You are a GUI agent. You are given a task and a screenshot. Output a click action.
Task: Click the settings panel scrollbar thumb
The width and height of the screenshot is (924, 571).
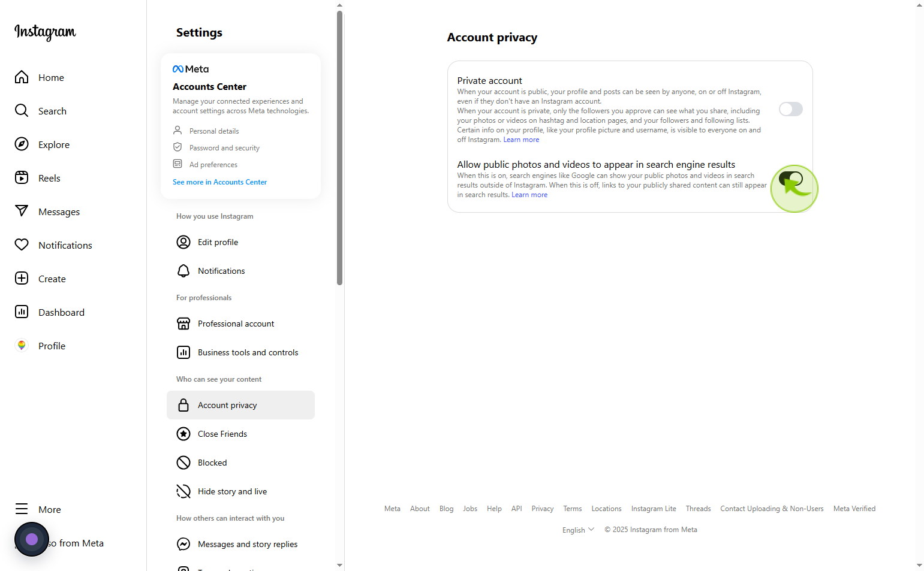tap(339, 148)
